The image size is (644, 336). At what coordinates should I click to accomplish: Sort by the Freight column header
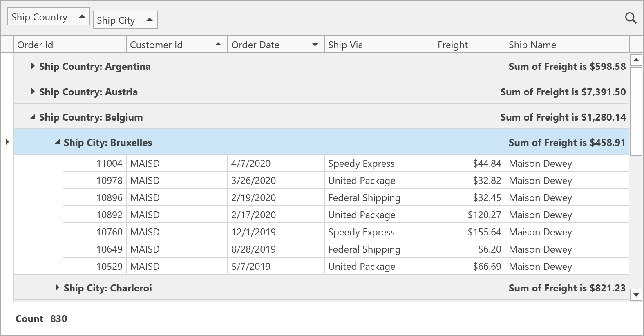[469, 45]
